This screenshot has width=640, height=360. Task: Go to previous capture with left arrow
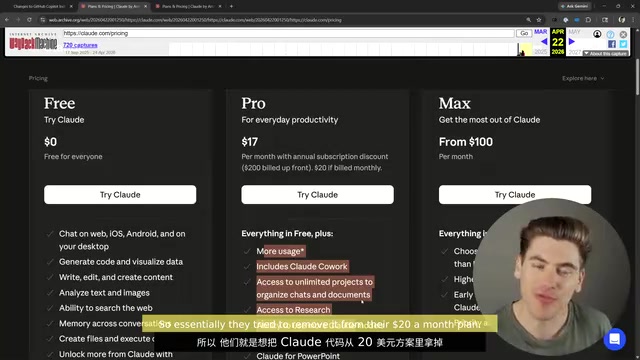pyautogui.click(x=544, y=42)
